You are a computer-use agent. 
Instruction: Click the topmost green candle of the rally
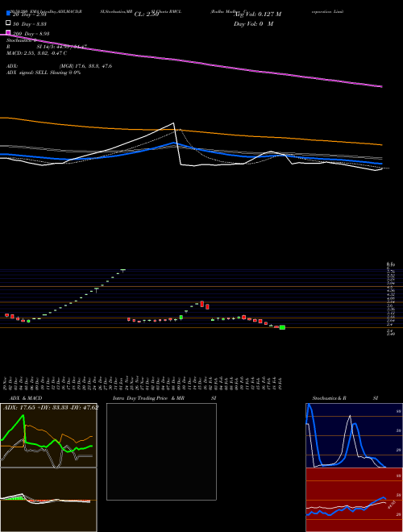[123, 270]
